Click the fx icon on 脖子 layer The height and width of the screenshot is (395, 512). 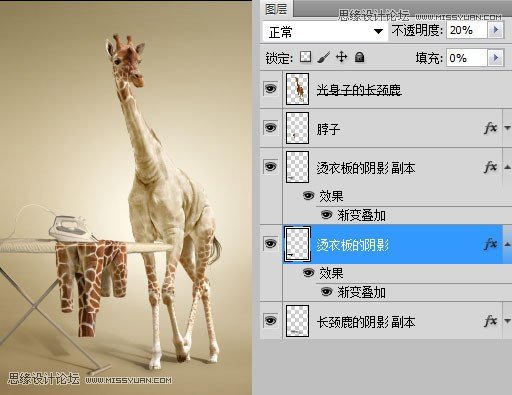490,128
